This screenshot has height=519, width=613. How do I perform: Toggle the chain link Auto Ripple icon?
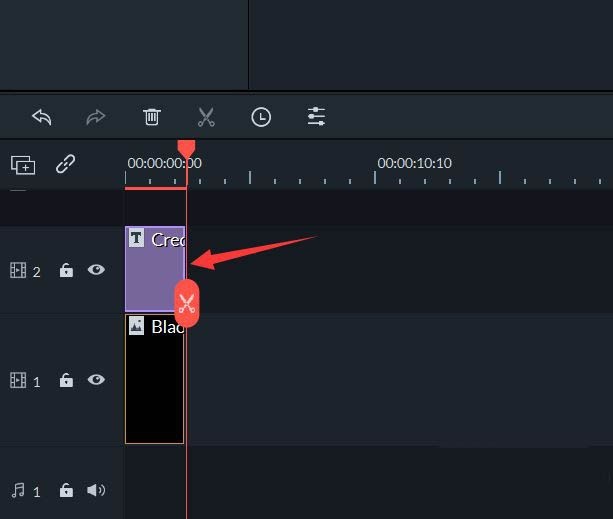pos(65,164)
